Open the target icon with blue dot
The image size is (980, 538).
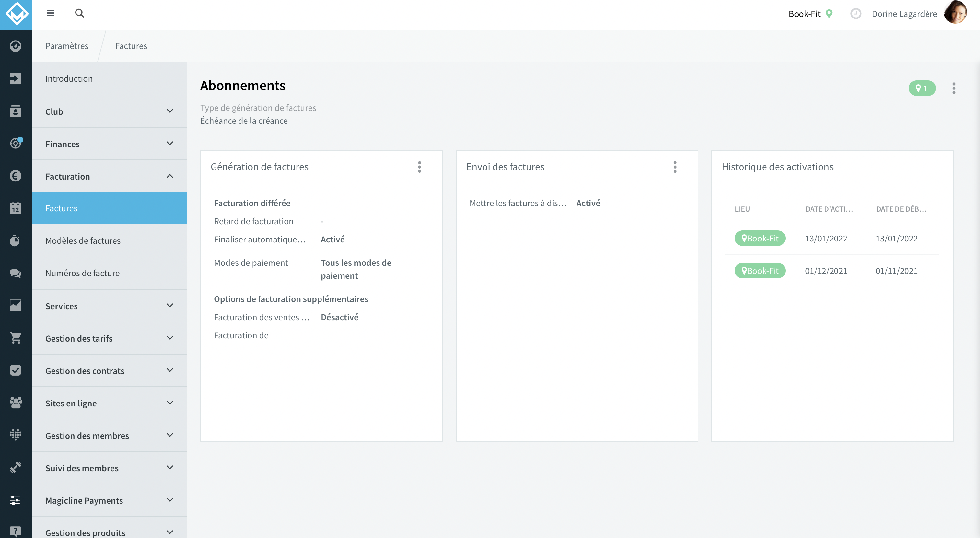16,143
